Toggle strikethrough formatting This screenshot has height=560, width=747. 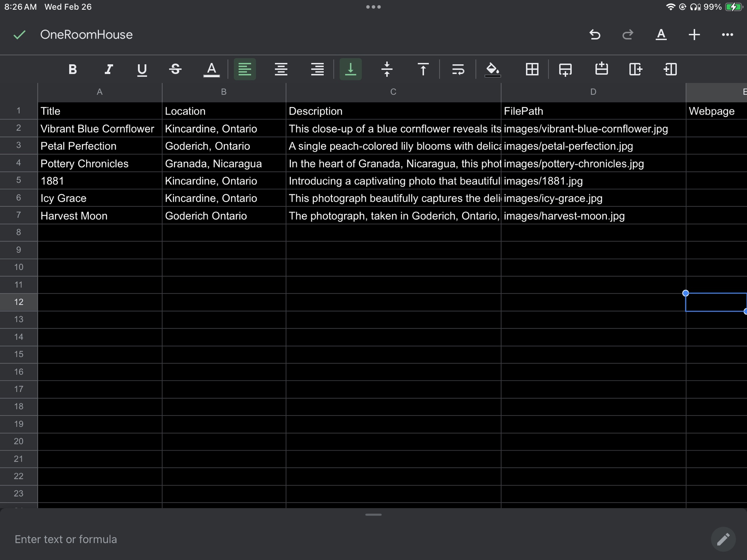[x=175, y=69]
